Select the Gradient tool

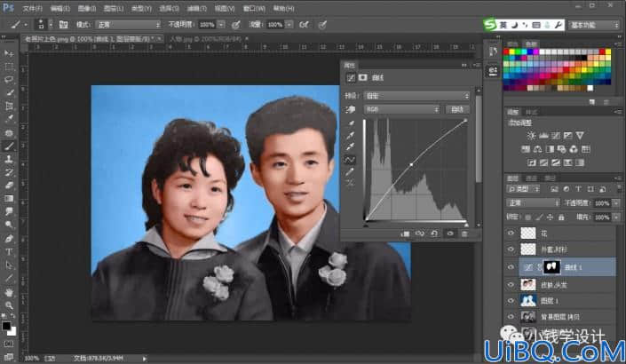pos(8,198)
